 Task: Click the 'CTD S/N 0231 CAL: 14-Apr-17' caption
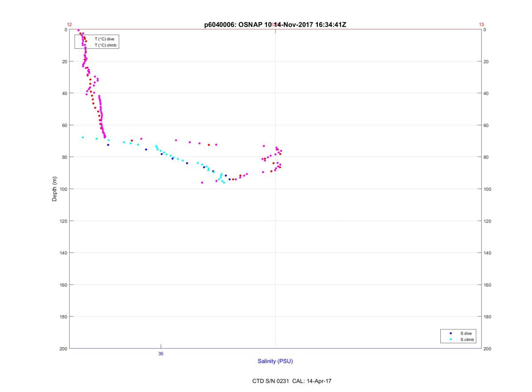coord(292,381)
